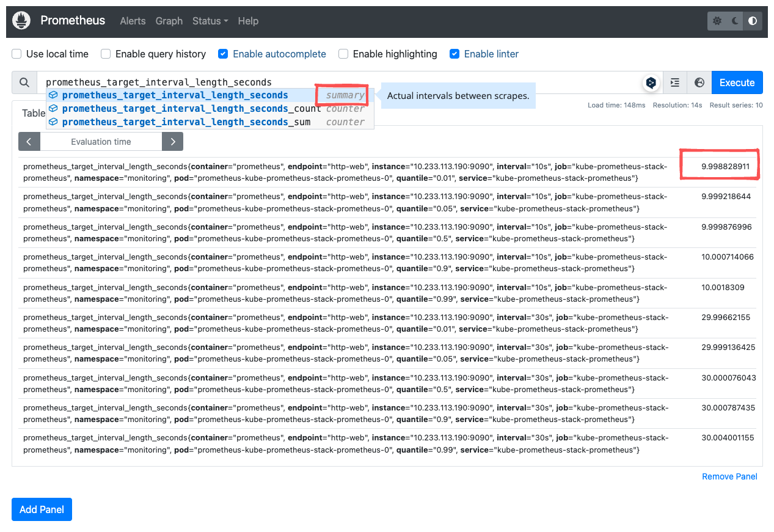Image resolution: width=774 pixels, height=532 pixels.
Task: Open the Alerts page
Action: 133,21
